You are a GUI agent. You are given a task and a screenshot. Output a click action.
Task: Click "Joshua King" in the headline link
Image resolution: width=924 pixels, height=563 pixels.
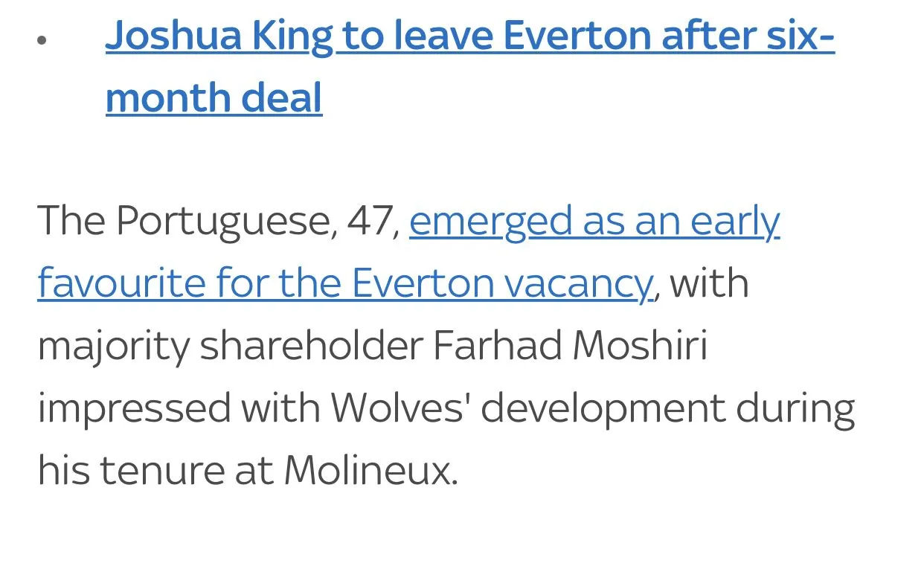coord(219,37)
